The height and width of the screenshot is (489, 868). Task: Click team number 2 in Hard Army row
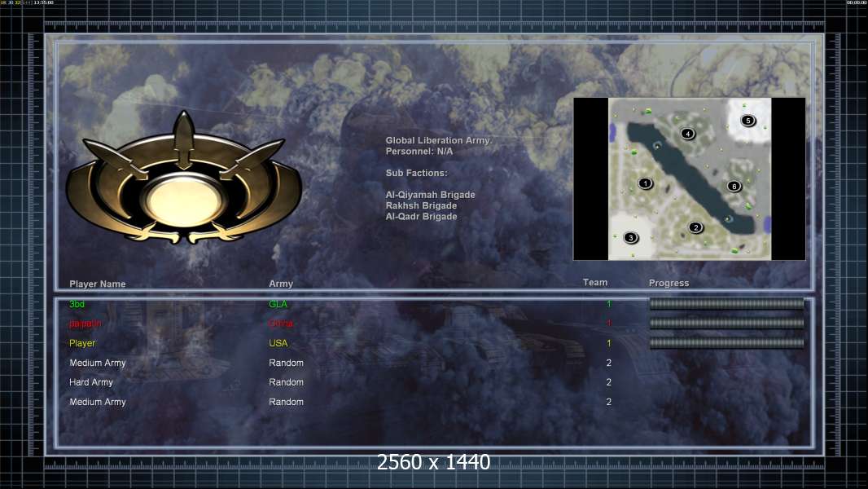click(x=608, y=382)
